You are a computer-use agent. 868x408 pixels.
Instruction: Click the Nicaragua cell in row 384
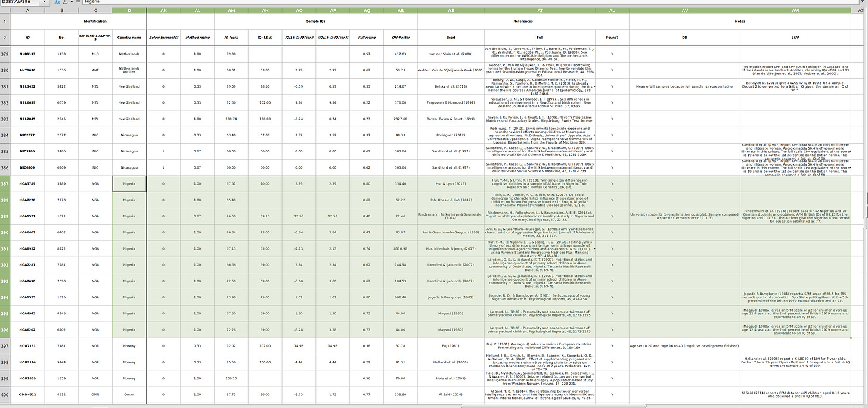point(129,135)
